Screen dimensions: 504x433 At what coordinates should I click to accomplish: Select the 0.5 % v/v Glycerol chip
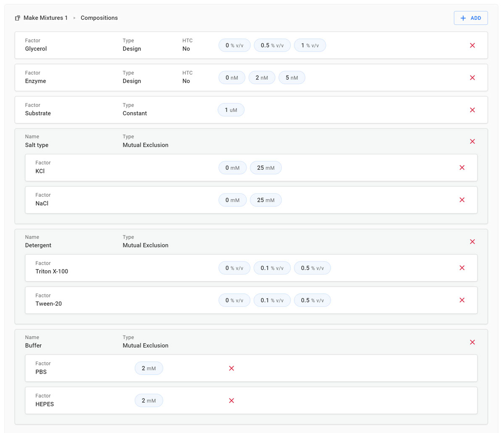(x=272, y=45)
